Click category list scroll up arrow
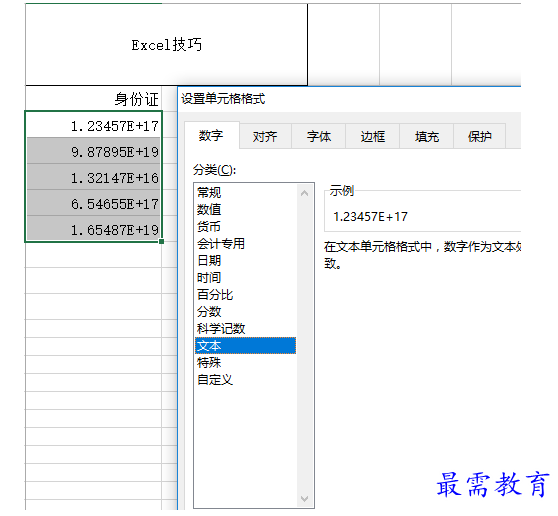 tap(305, 193)
